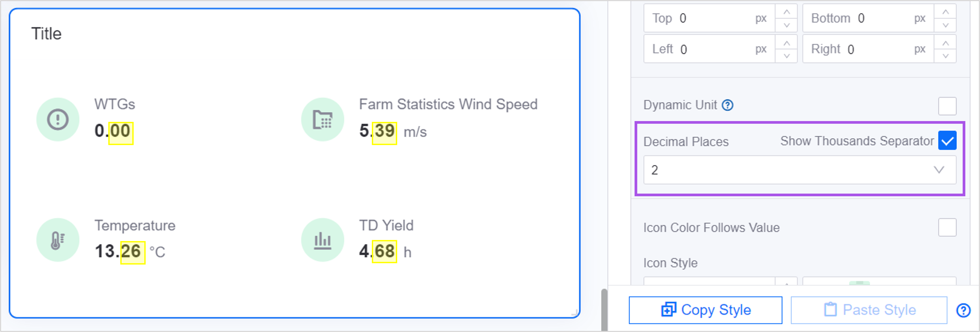Click the Farm Statistics Wind Speed calculator icon
This screenshot has height=332, width=980.
(322, 119)
